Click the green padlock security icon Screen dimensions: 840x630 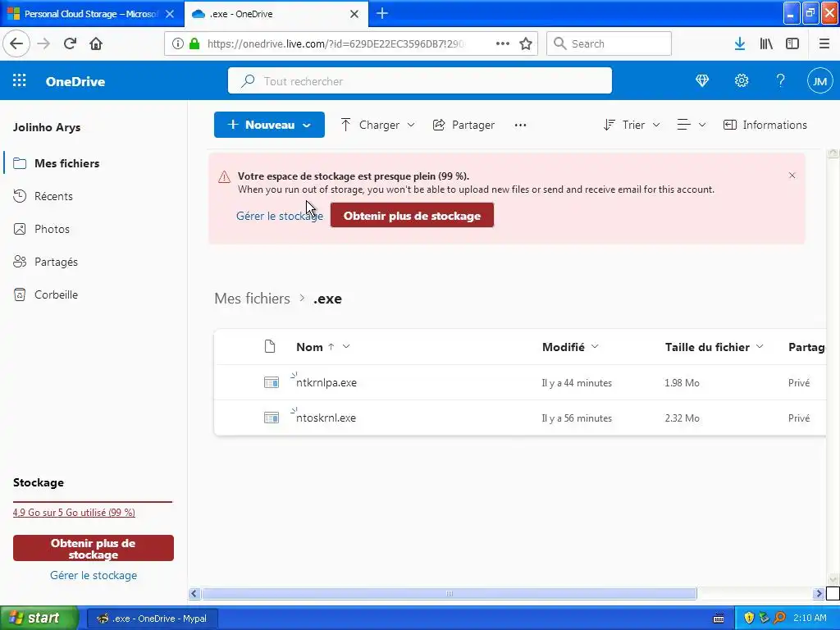pos(194,43)
